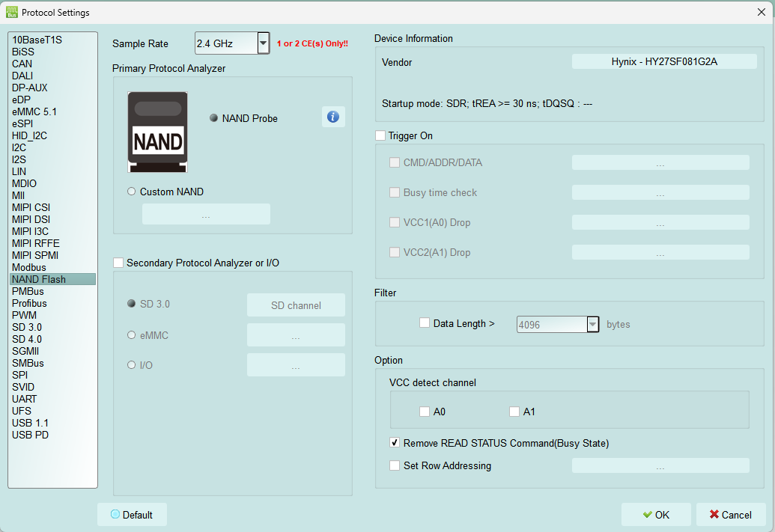
Task: Click the NAND probe info icon
Action: click(333, 117)
